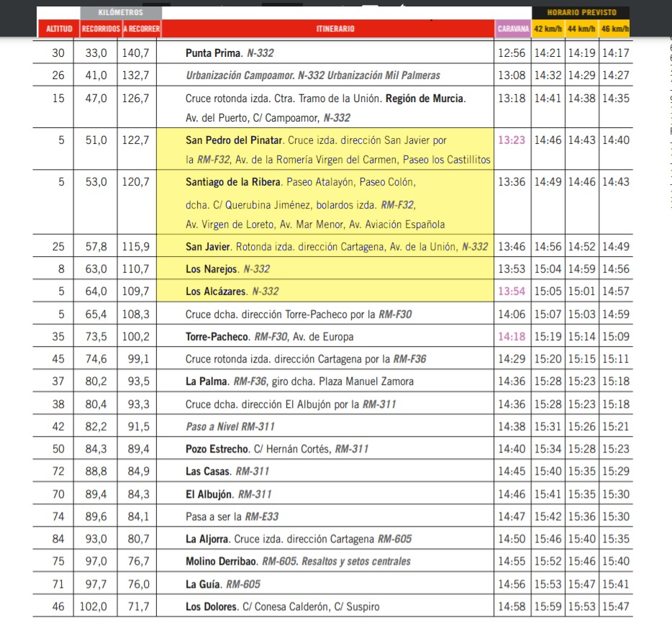This screenshot has height=636, width=672.
Task: Click the italic Paso a Nivel RM-311 entry
Action: [x=230, y=427]
